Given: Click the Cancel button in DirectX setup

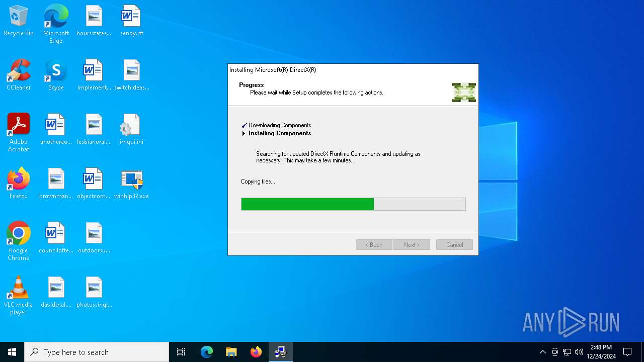Looking at the screenshot, I should click(x=454, y=245).
